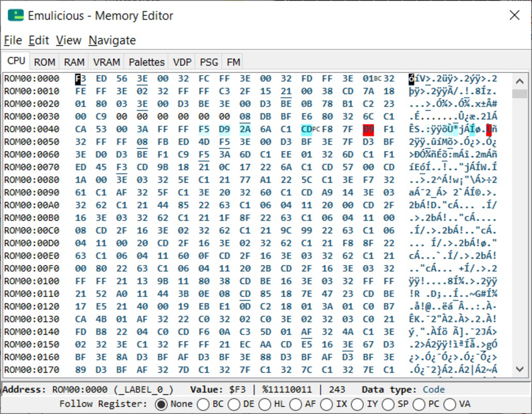Click the address label ROM00:0080

(x=32, y=180)
